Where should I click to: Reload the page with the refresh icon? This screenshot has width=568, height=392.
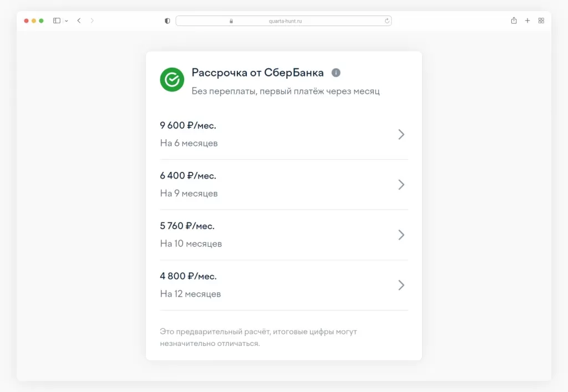pyautogui.click(x=387, y=21)
